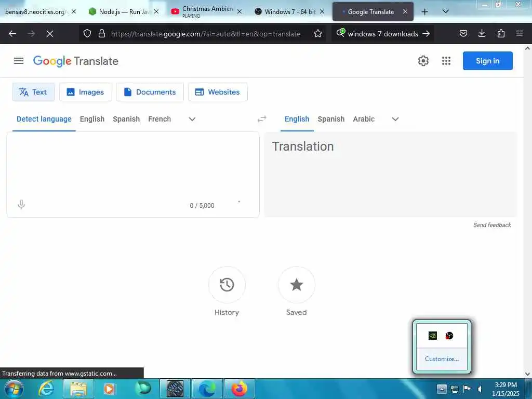Choose French as source language
532x399 pixels.
[x=159, y=119]
